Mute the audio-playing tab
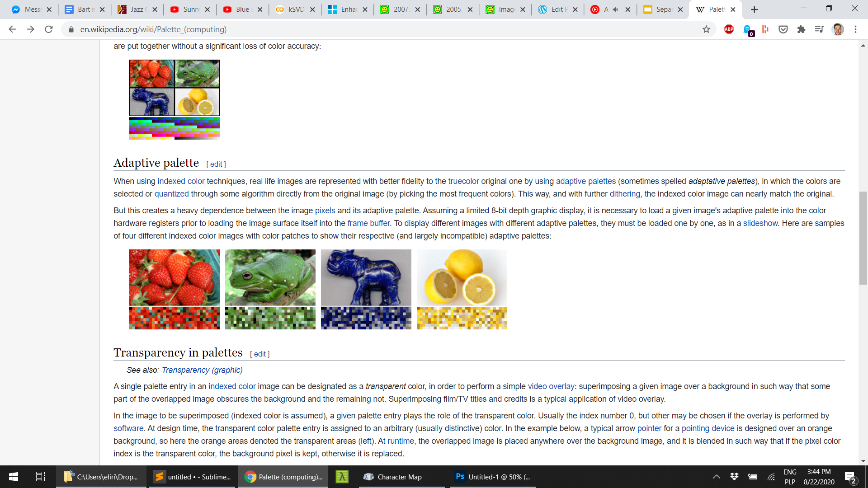Image resolution: width=868 pixels, height=488 pixels. coord(615,9)
